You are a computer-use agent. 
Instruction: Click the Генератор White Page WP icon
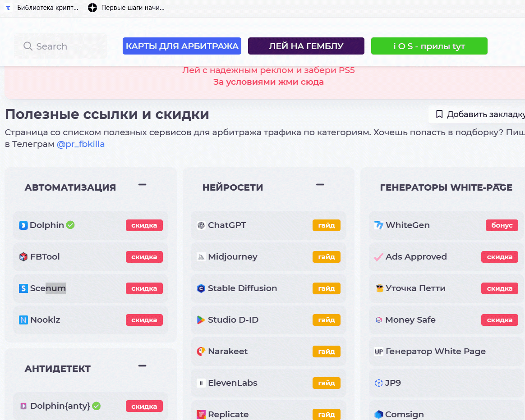tap(379, 352)
